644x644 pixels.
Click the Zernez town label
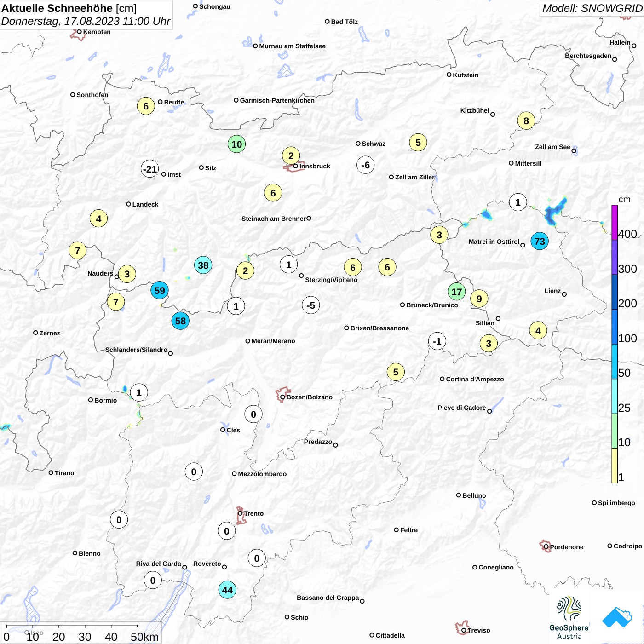click(50, 333)
